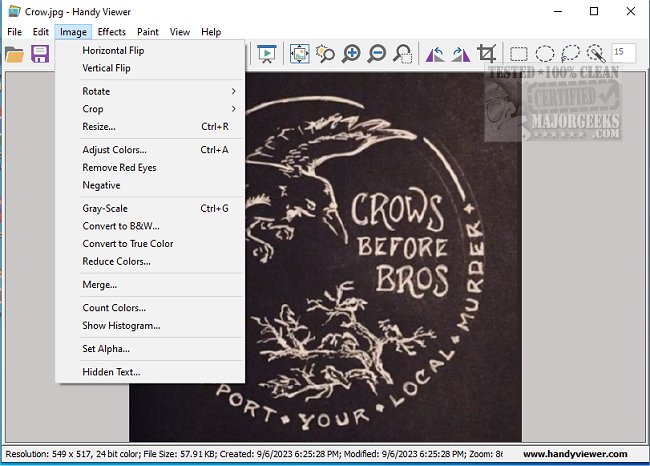650x466 pixels.
Task: Choose elliptical selection tool
Action: coord(545,54)
